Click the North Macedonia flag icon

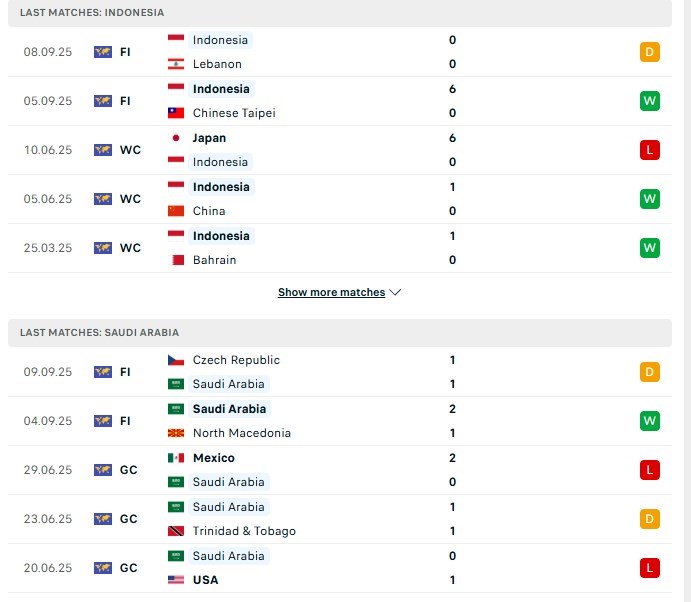(x=176, y=433)
